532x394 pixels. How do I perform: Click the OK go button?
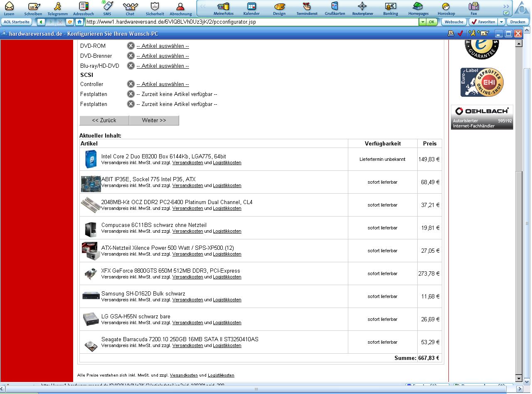pyautogui.click(x=432, y=22)
